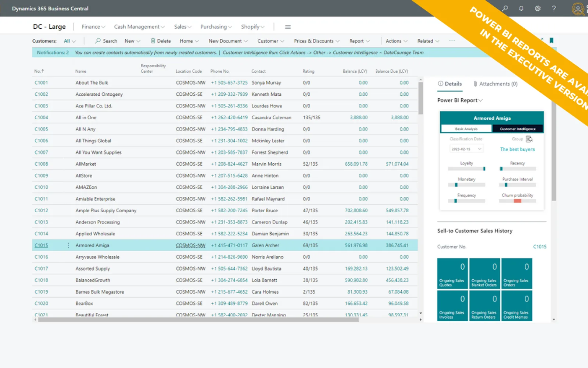
Task: Click the horizontal list scrollbar
Action: tap(198, 320)
